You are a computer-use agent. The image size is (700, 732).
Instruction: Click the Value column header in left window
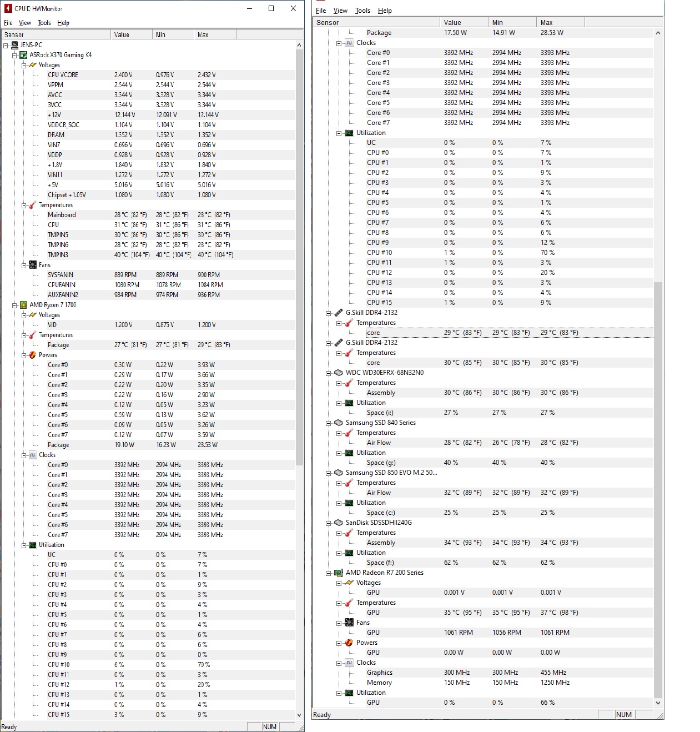coord(132,34)
